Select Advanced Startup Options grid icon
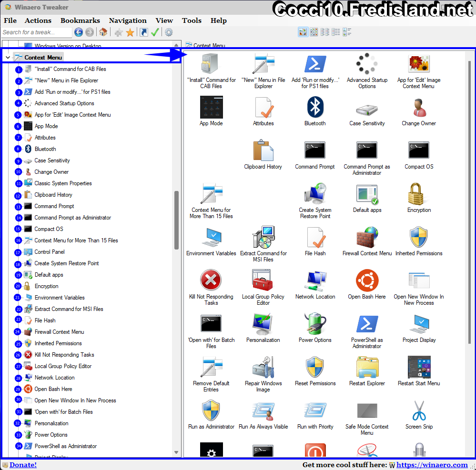This screenshot has height=470, width=476. coord(367,64)
